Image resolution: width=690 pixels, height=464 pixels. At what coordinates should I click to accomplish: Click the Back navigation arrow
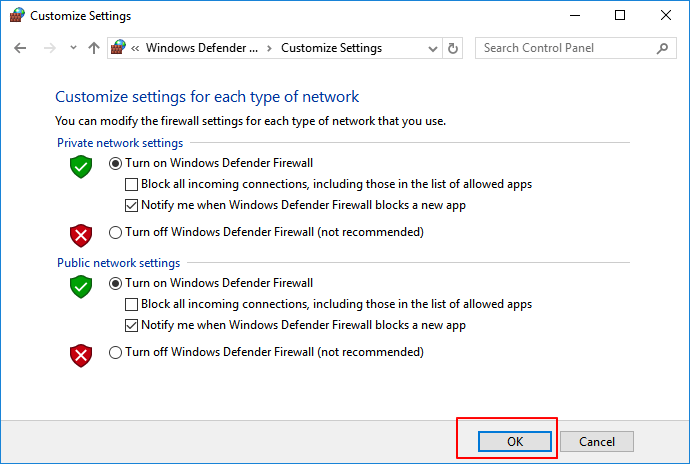[x=20, y=48]
